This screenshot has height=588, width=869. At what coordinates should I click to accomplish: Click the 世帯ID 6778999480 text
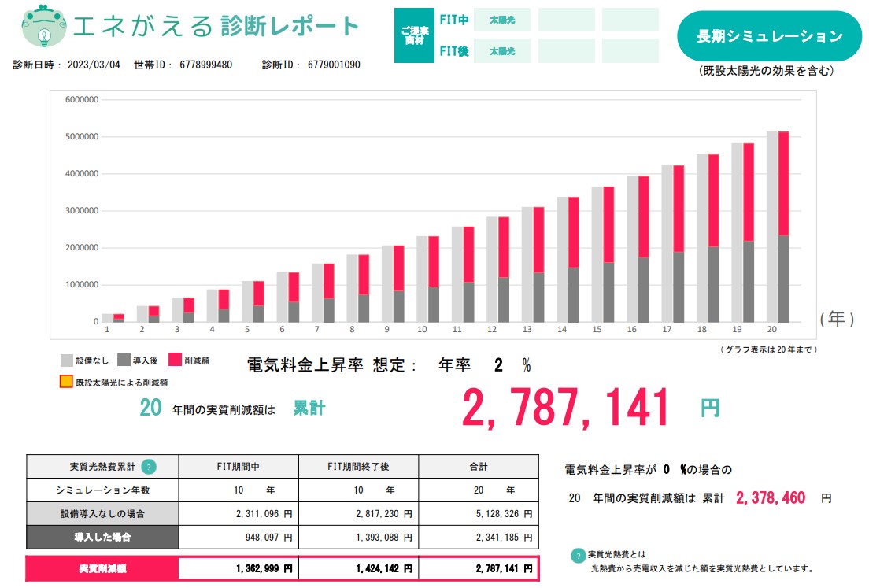[183, 65]
